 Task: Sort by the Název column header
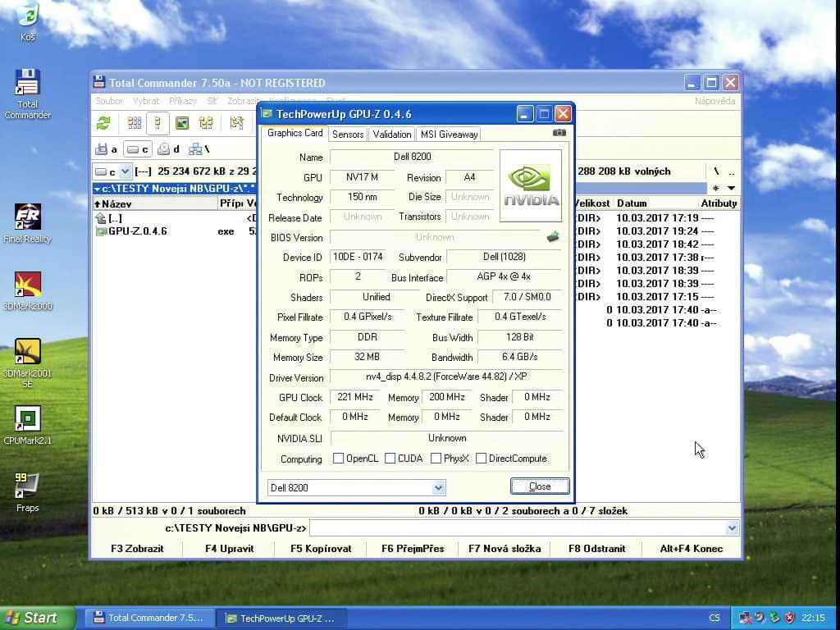155,203
